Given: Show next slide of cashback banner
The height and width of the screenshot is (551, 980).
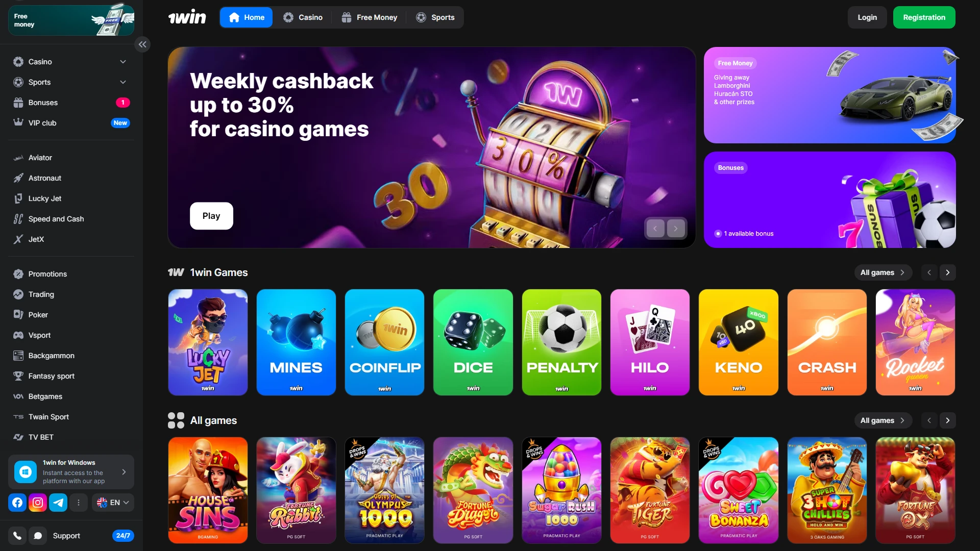Looking at the screenshot, I should click(676, 229).
